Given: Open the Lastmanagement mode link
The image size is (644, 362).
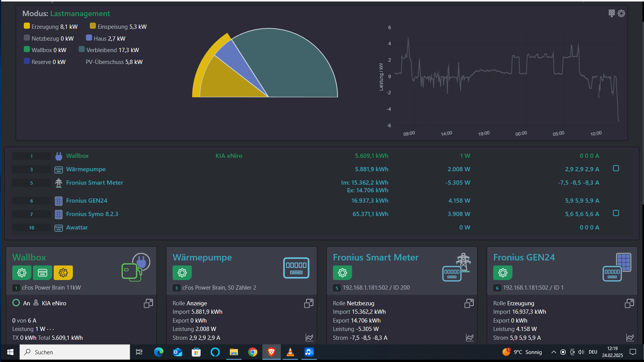Looking at the screenshot, I should tap(80, 13).
